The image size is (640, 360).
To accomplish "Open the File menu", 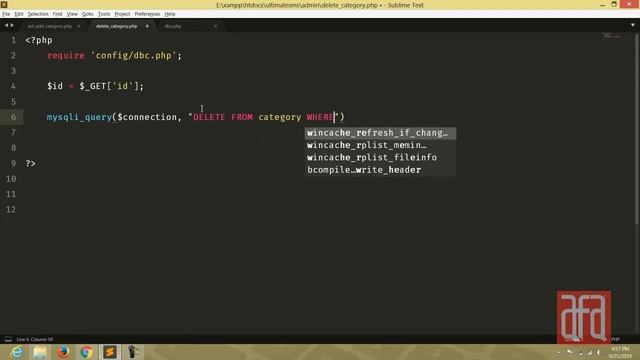I will 6,14.
